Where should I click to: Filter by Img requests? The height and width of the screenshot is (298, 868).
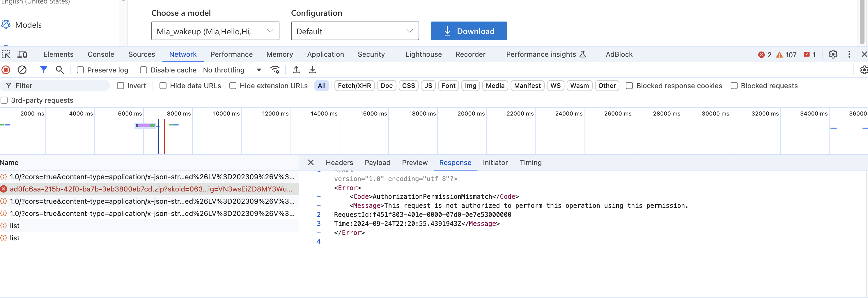coord(470,86)
